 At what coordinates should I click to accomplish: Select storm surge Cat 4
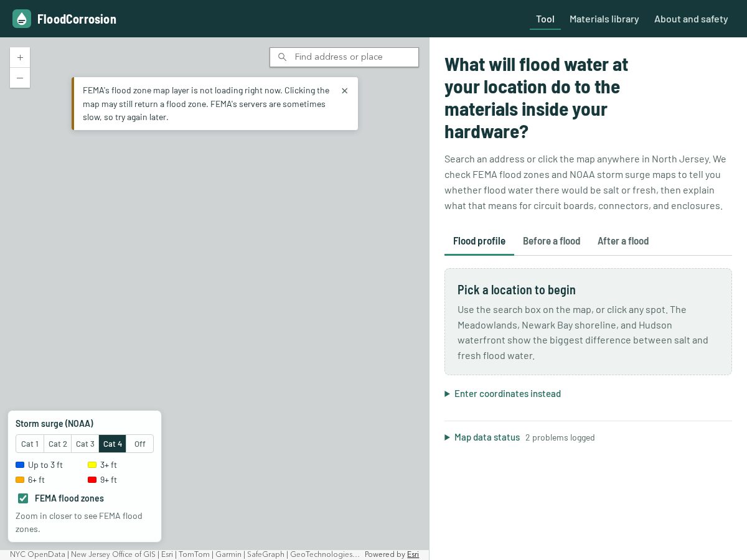(113, 444)
